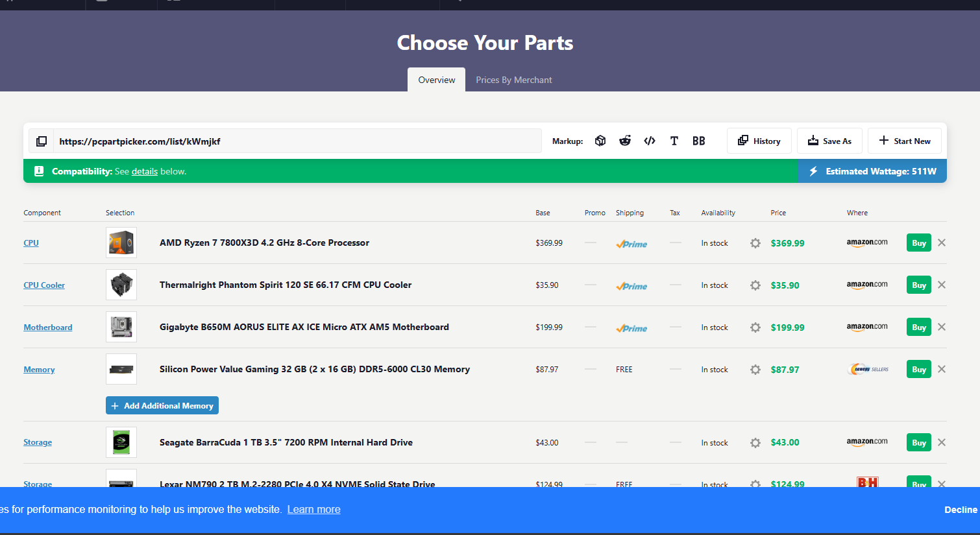
Task: Open CPU Cooler component category link
Action: point(44,285)
